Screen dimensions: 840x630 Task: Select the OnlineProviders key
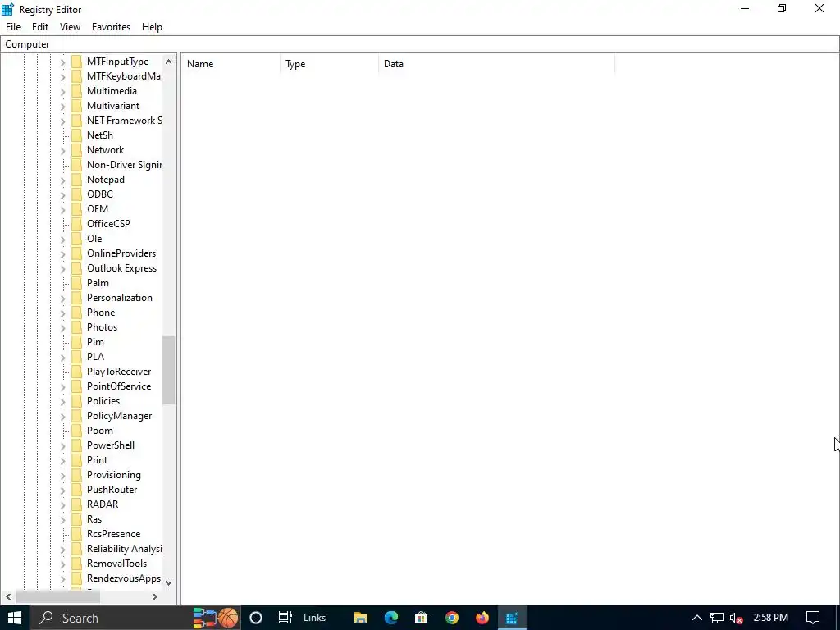(121, 253)
